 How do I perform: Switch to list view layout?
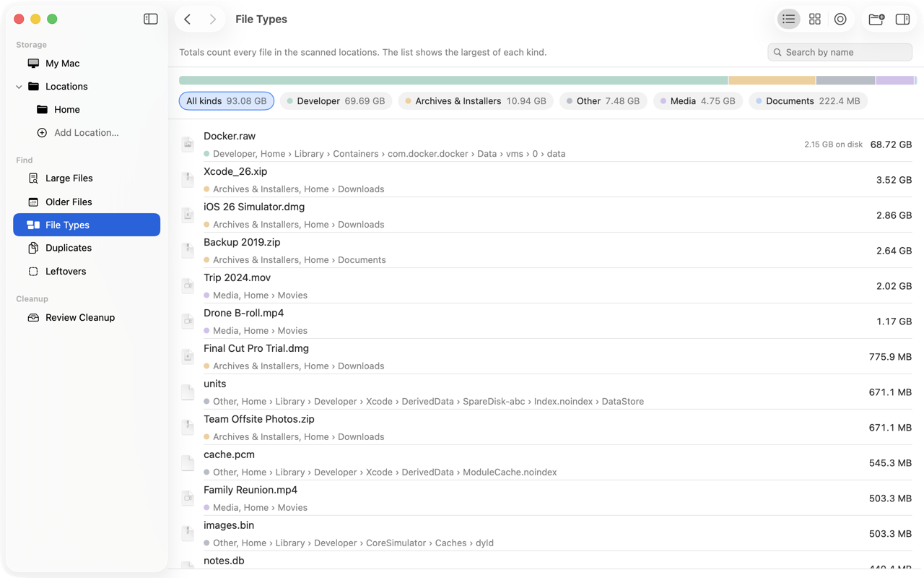(788, 20)
